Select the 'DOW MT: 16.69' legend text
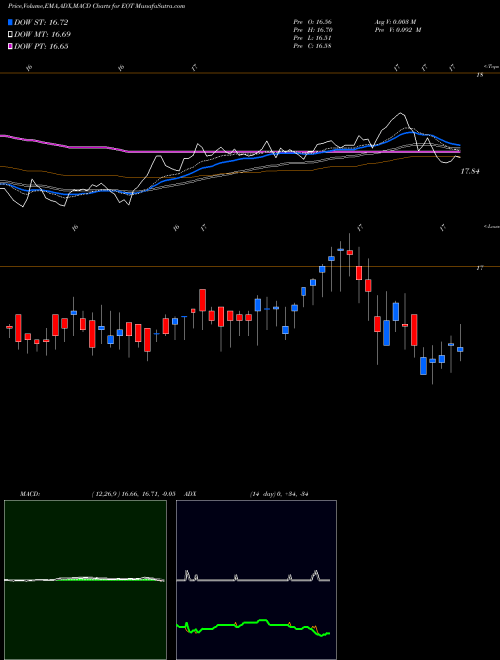This screenshot has width=500, height=660. click(x=42, y=35)
